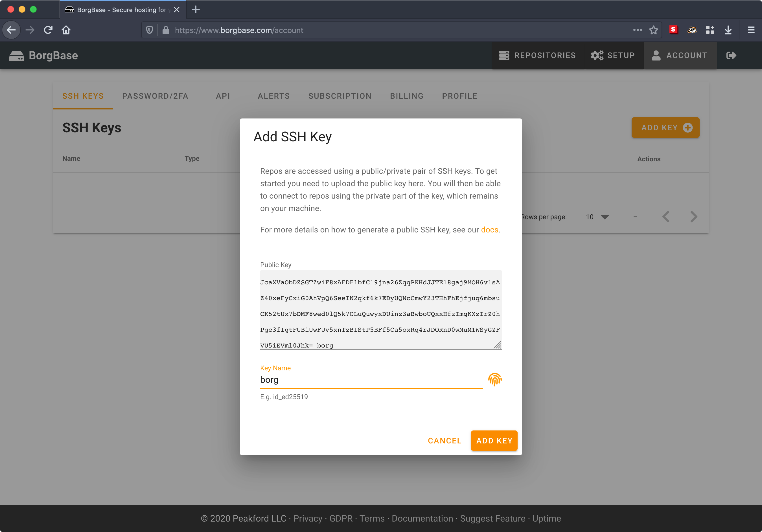
Task: Click the Key Name input field
Action: point(371,380)
